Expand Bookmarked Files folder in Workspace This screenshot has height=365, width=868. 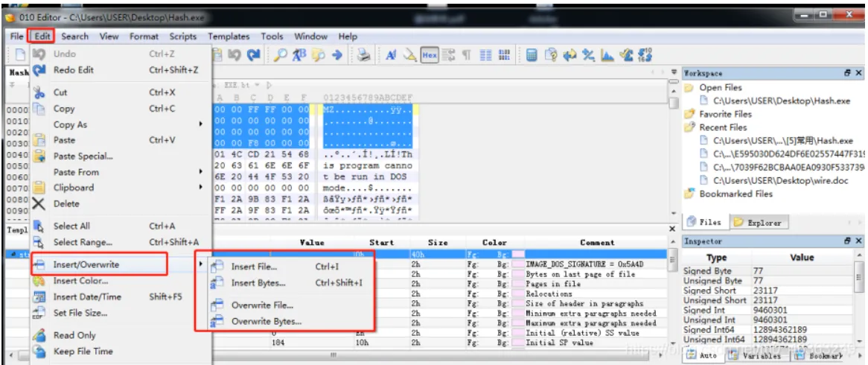[x=689, y=194]
